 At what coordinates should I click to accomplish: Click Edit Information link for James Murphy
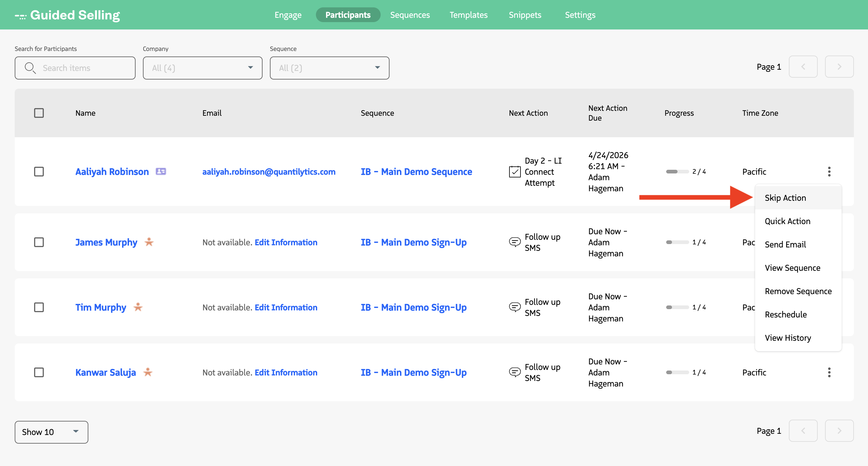click(x=286, y=242)
